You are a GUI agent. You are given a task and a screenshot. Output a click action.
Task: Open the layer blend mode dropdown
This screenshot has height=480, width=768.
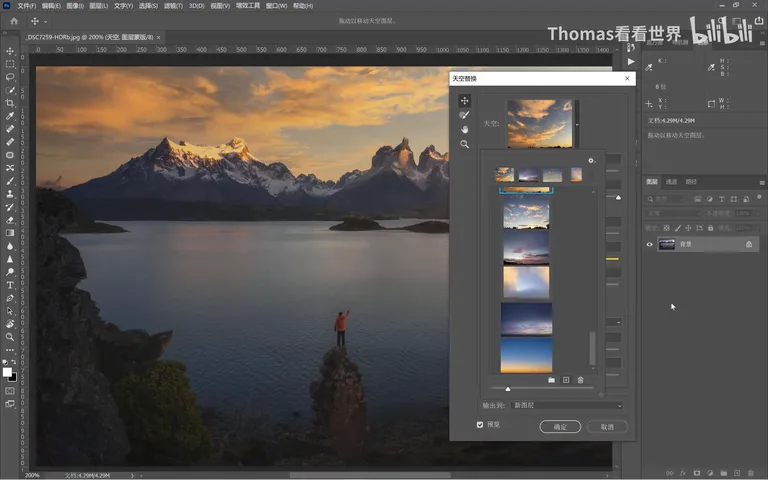pos(673,214)
